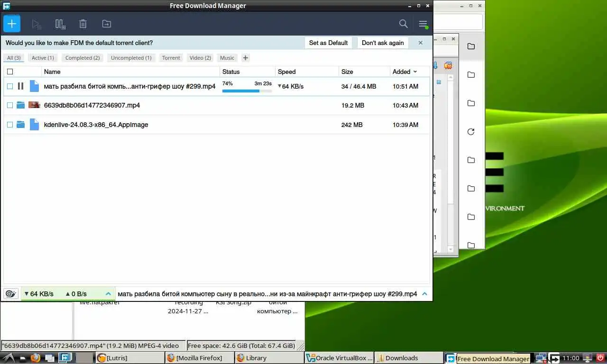This screenshot has width=607, height=364.
Task: Click the Don't ask again button
Action: [x=383, y=43]
